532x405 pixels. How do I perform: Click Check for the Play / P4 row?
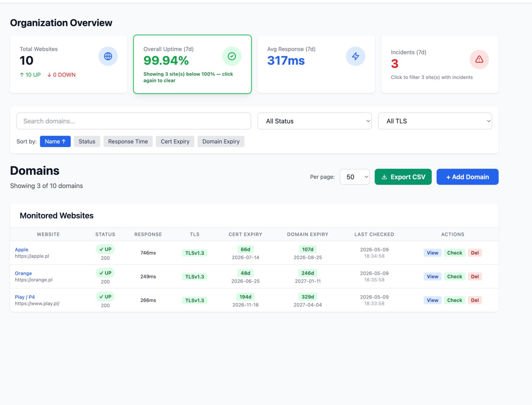(454, 300)
